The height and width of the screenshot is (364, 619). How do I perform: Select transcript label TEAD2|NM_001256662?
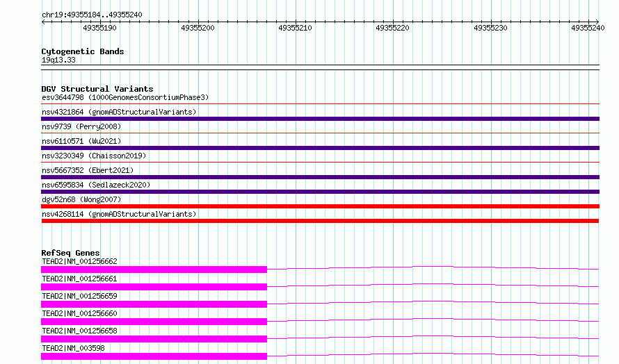click(79, 261)
